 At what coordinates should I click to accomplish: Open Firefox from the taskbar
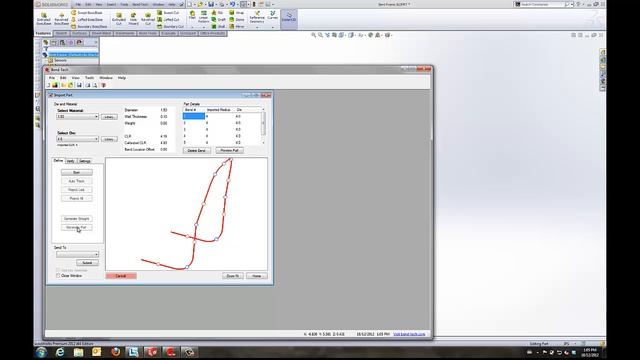116,352
